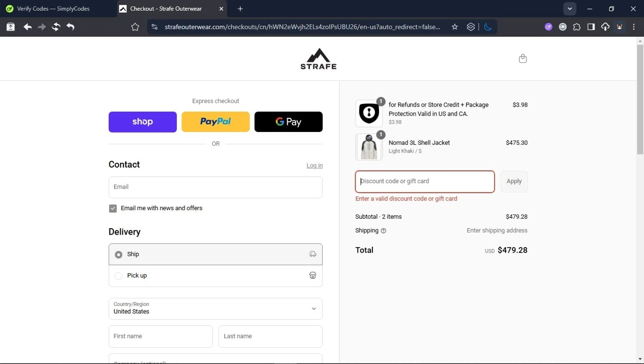
Task: Click the Subtotal · 2 items label
Action: [378, 217]
